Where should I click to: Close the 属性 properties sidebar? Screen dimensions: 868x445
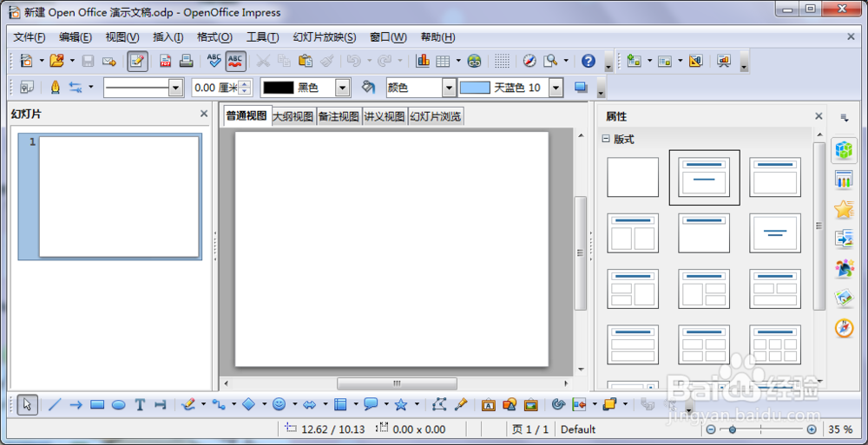pyautogui.click(x=819, y=116)
